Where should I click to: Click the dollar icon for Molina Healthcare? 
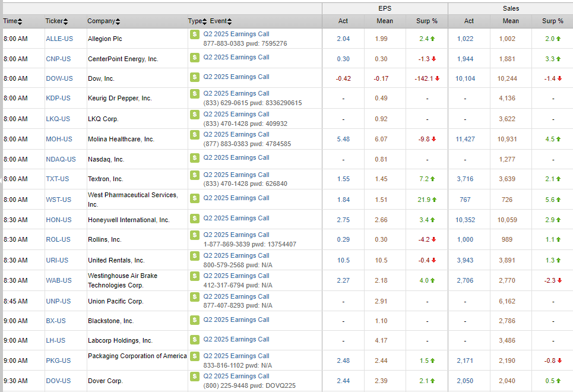pos(194,135)
